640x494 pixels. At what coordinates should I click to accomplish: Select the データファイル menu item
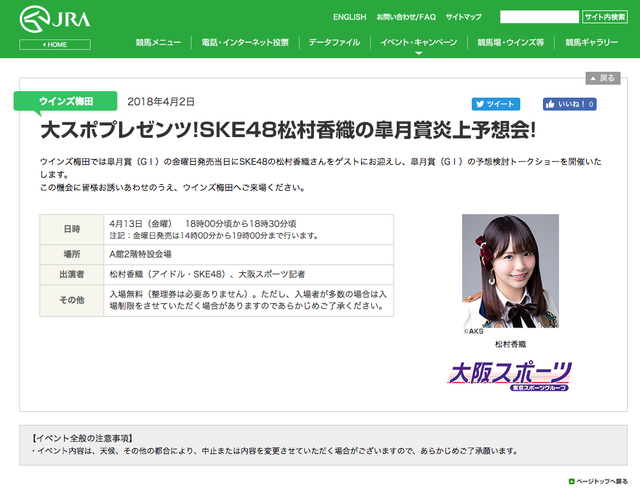coord(334,42)
